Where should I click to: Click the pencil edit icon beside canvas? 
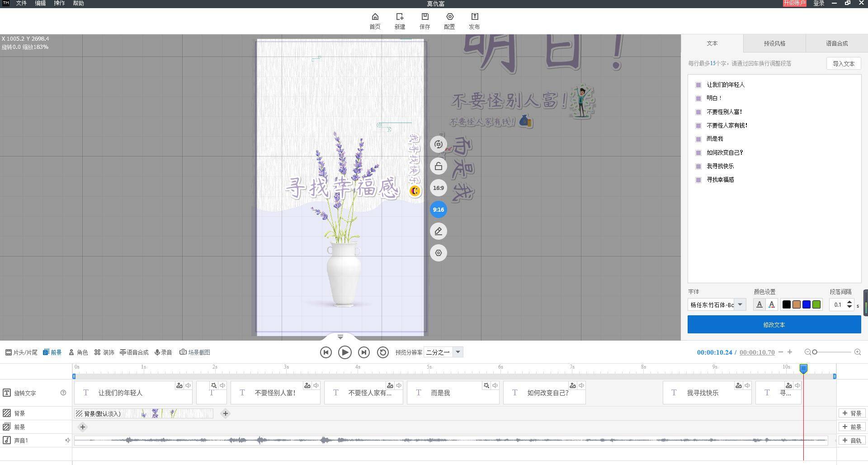click(438, 232)
